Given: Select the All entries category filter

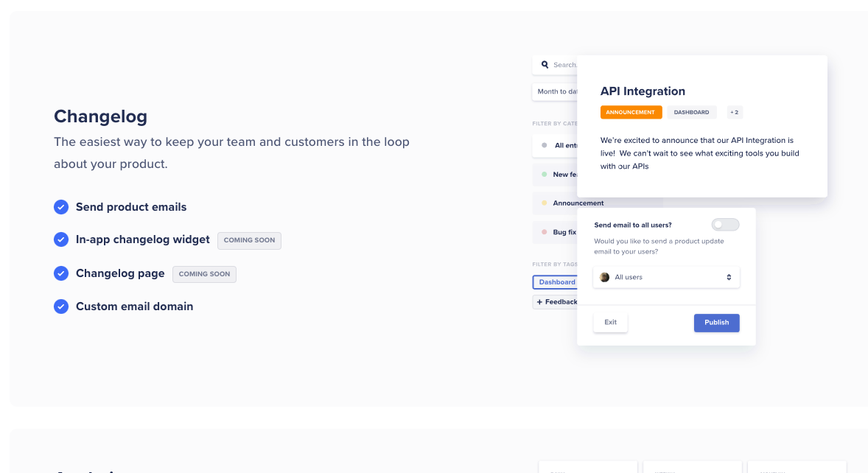Looking at the screenshot, I should (555, 145).
